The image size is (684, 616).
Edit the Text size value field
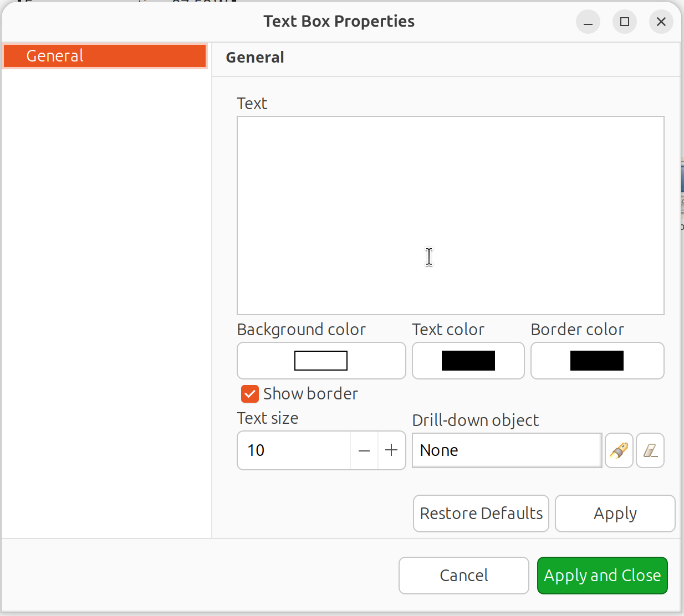pos(288,450)
